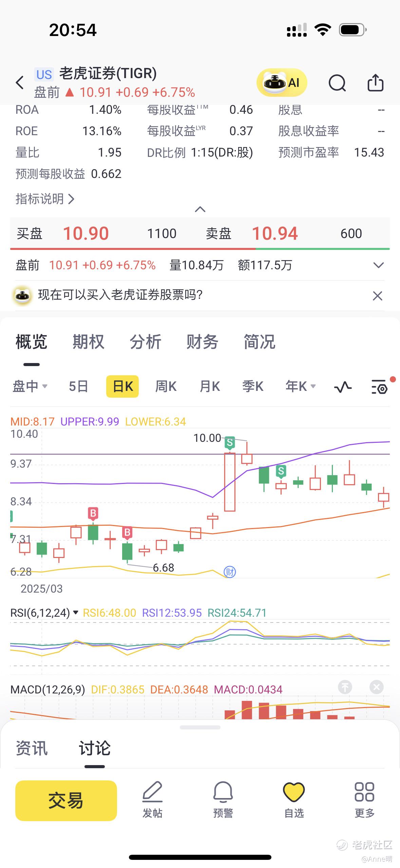Open the 盘中 session dropdown
Viewport: 400px width, 868px height.
click(x=30, y=386)
